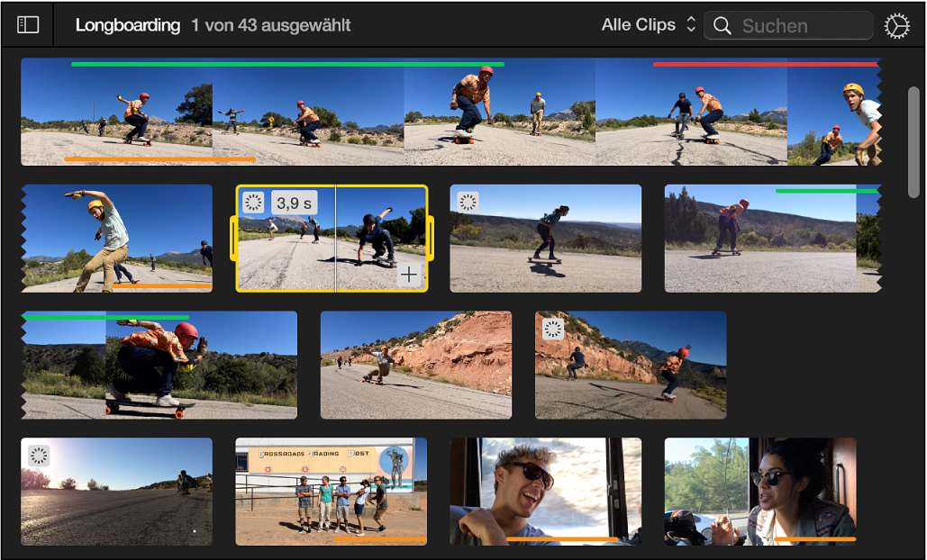Click the right yellow trim handle

(x=430, y=239)
